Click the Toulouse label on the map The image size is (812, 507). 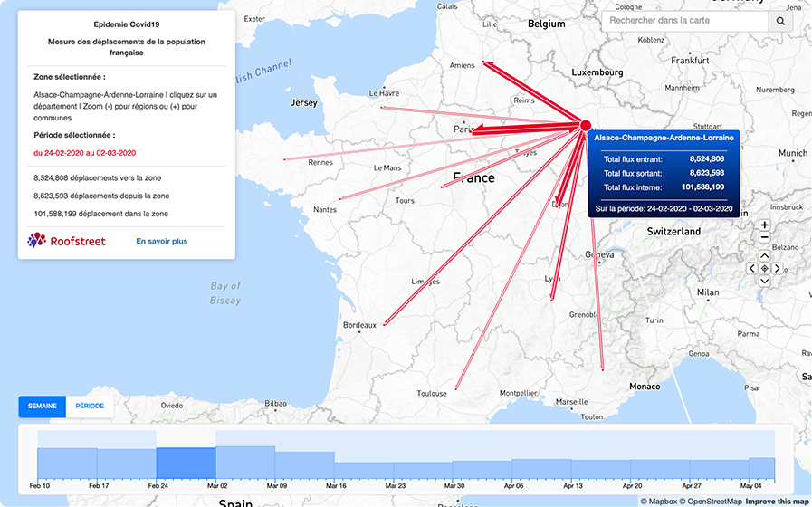coord(432,394)
